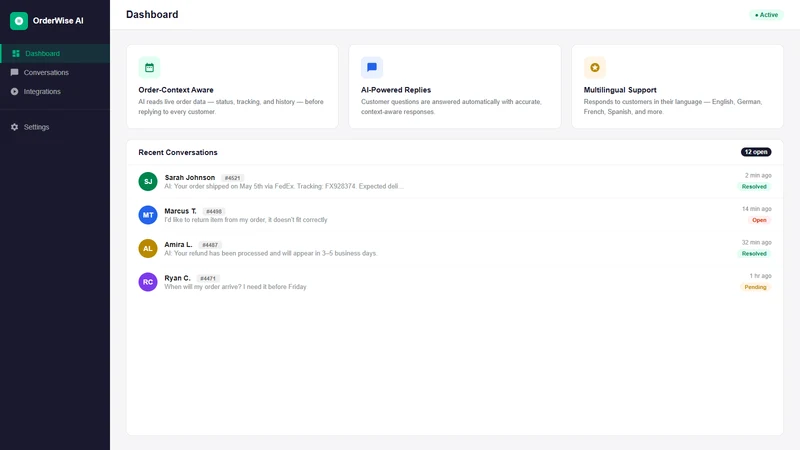Click the '1 hr ago' timestamp
This screenshot has height=450, width=800.
760,276
